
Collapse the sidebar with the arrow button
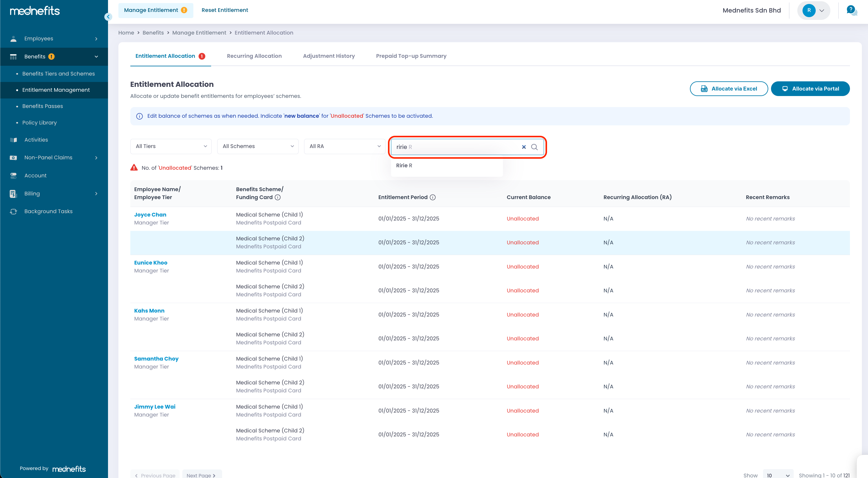click(x=108, y=17)
